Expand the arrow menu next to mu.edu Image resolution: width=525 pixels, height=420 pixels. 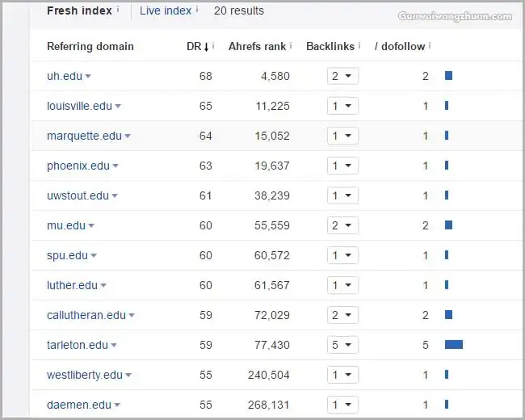pyautogui.click(x=91, y=225)
